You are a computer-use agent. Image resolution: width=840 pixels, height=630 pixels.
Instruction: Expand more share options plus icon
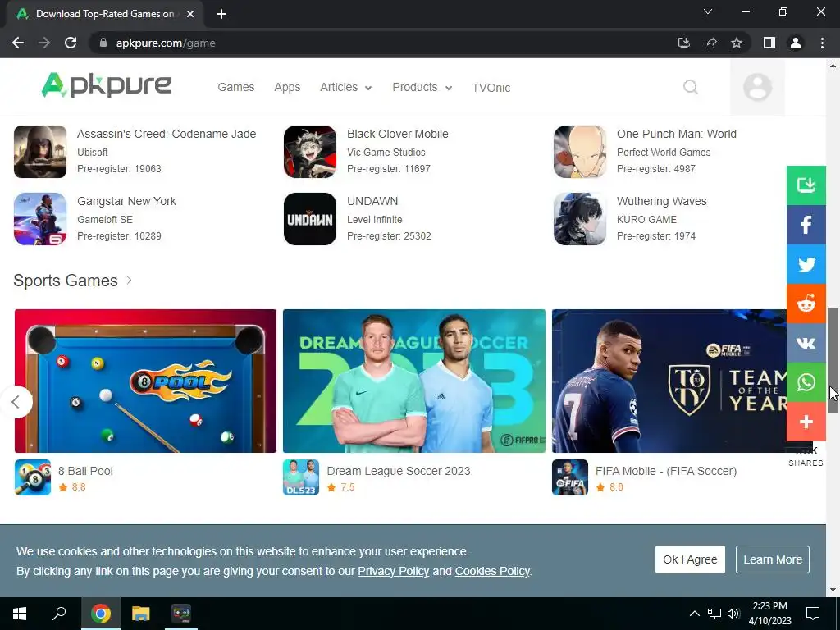[x=806, y=422]
